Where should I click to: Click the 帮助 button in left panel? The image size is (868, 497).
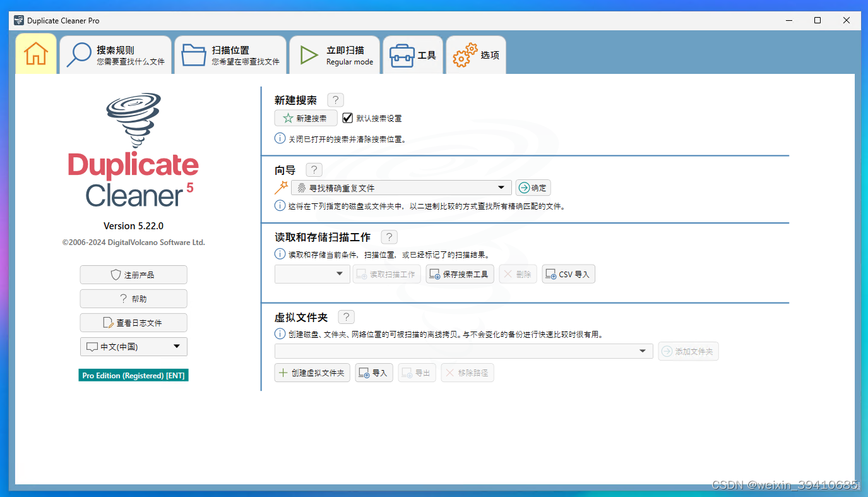point(133,299)
